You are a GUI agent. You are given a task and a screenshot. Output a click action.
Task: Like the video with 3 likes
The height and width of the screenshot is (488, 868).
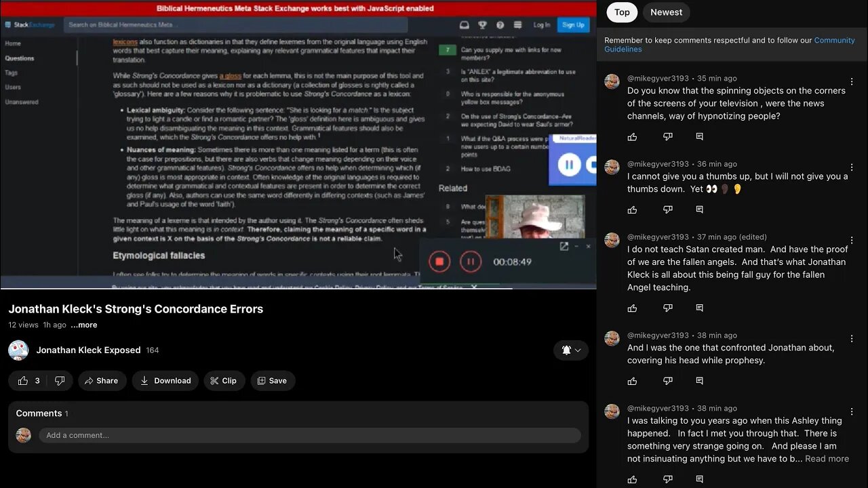tap(28, 381)
